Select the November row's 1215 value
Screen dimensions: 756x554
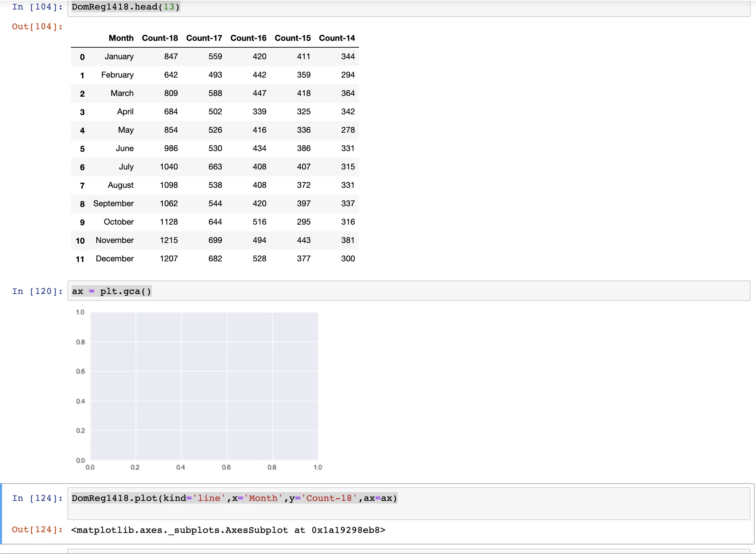(x=169, y=240)
